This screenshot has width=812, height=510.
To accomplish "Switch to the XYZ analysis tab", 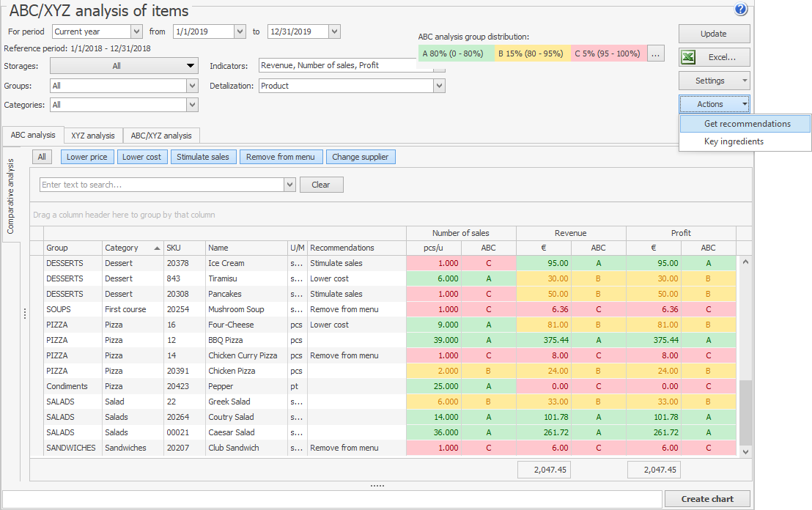I will point(92,136).
